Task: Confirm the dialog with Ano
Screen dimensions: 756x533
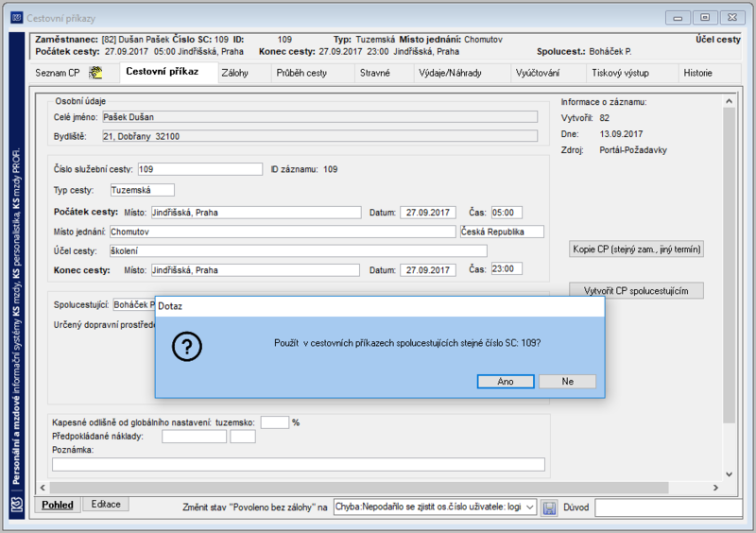Action: (506, 382)
